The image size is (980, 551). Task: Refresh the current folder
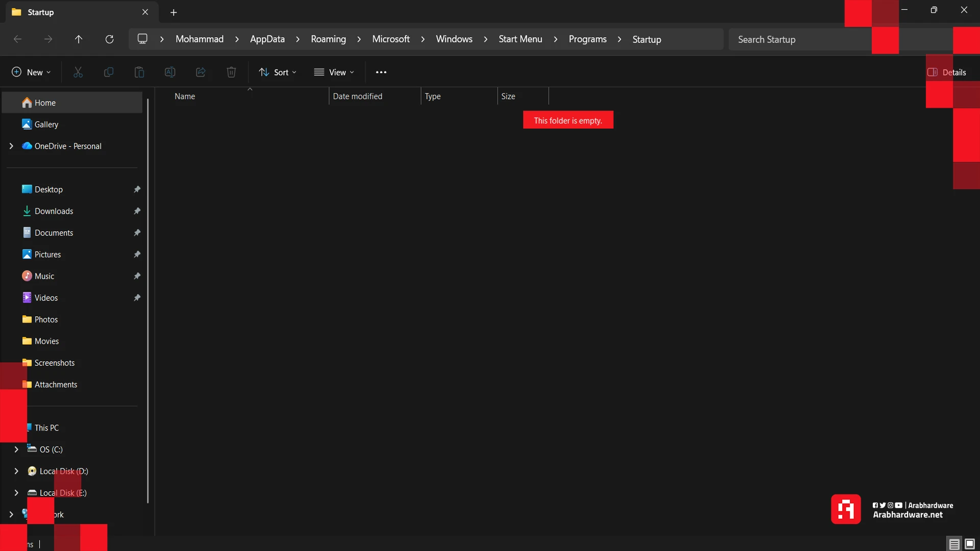(x=109, y=39)
